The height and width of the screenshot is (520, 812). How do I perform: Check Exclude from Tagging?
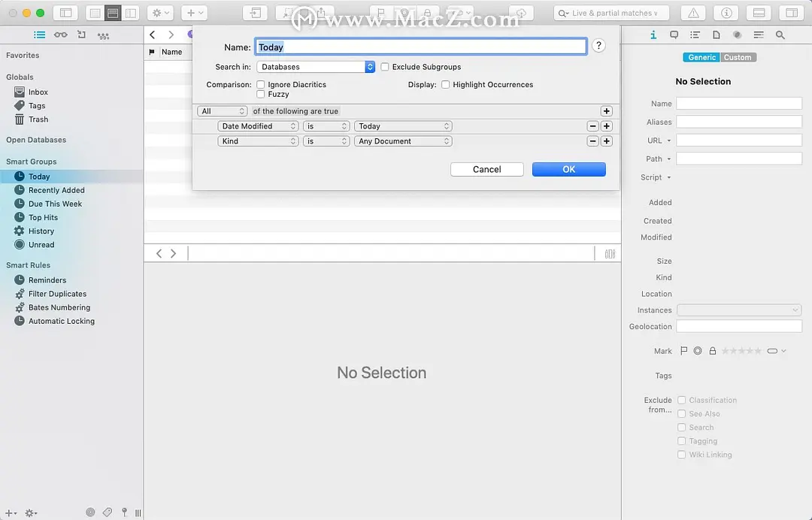(681, 441)
